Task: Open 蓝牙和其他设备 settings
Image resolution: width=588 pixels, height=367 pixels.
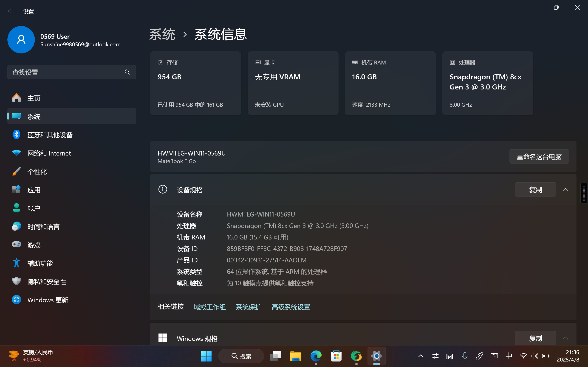Action: point(50,135)
